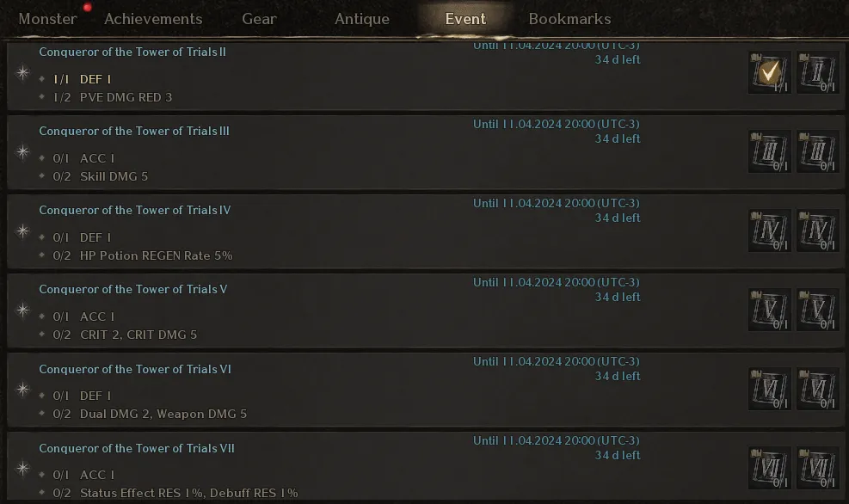Select the Skill DMG 5 bonus line
The width and height of the screenshot is (849, 504).
click(114, 176)
